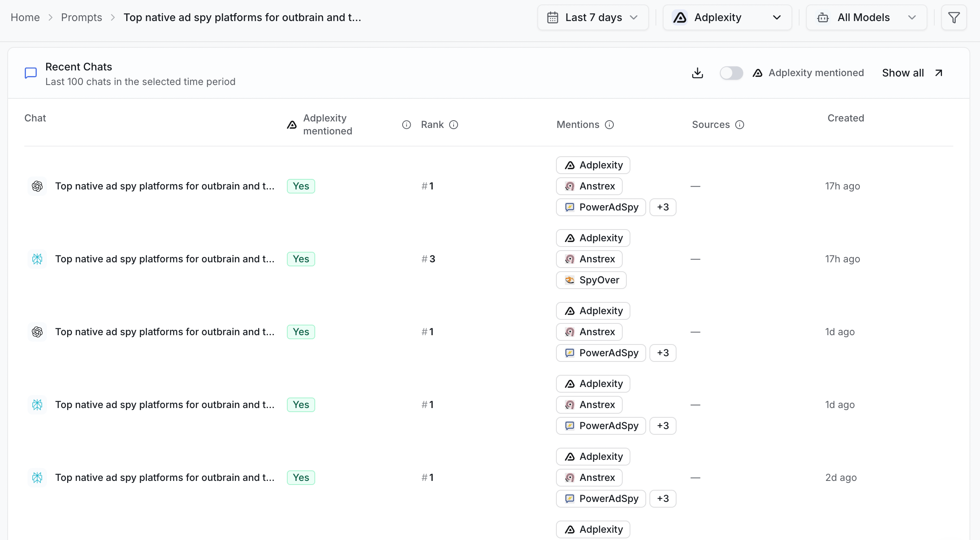980x540 pixels.
Task: Click the 2d ago timestamp
Action: coord(841,478)
